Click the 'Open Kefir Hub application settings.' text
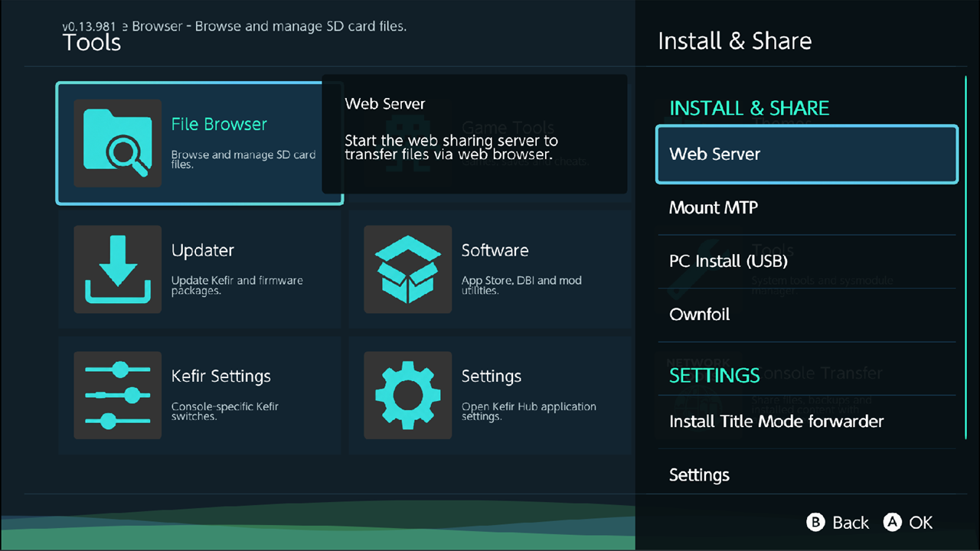 [x=528, y=412]
